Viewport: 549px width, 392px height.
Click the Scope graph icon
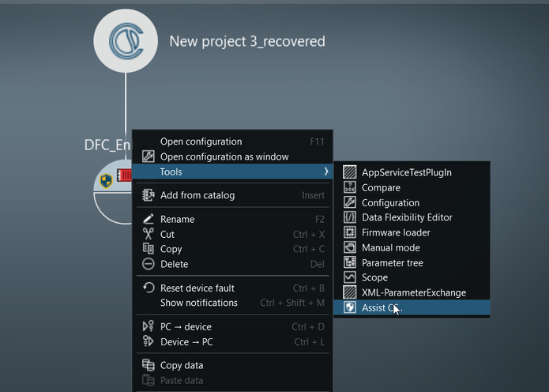point(349,277)
